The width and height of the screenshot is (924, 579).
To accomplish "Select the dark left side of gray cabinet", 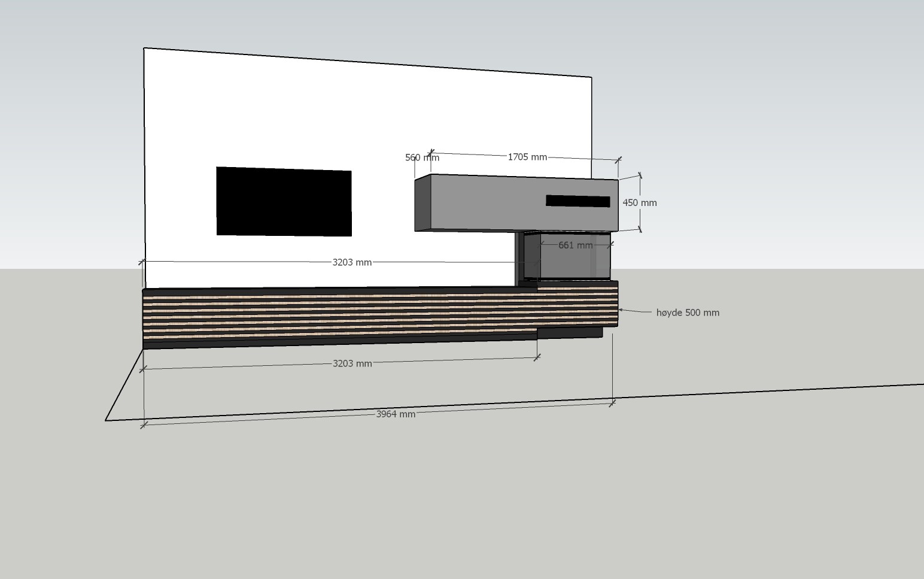I will coord(423,204).
